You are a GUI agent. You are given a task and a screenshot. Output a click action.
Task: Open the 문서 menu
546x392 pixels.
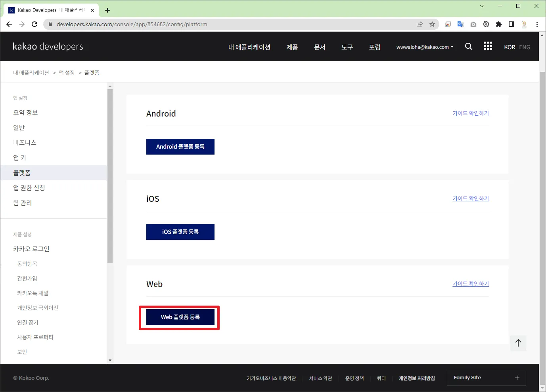320,47
